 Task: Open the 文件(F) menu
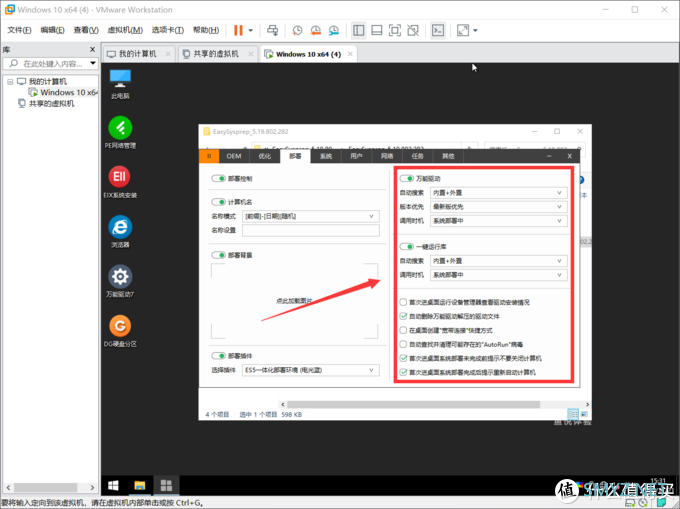[x=20, y=30]
